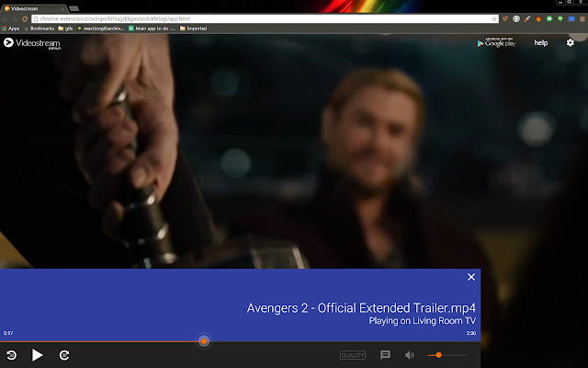Minimize the browser window

pyautogui.click(x=560, y=2)
